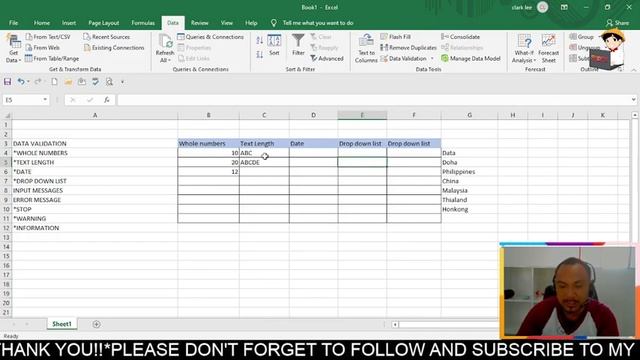Select the Philippines cell
Image resolution: width=640 pixels, height=360 pixels.
(469, 172)
